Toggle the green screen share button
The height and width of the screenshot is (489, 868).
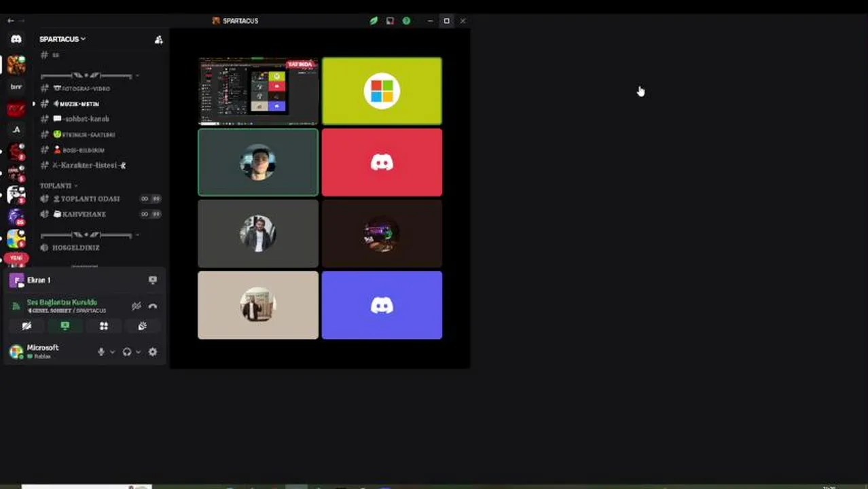pos(65,326)
